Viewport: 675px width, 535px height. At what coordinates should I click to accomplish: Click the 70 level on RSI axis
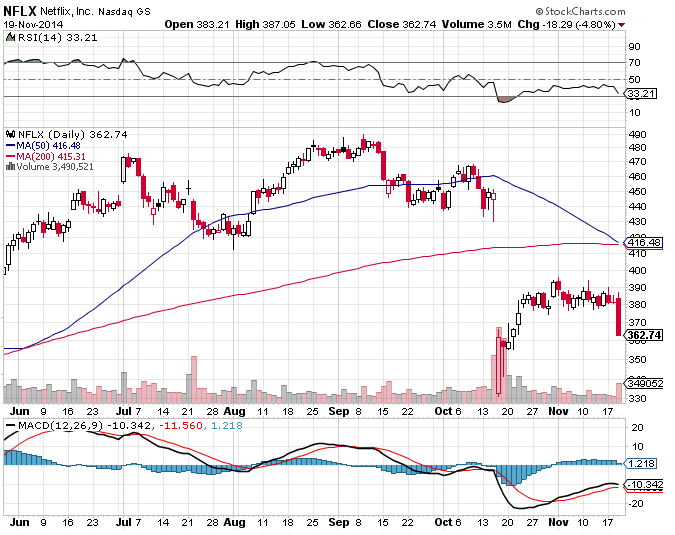tap(635, 63)
